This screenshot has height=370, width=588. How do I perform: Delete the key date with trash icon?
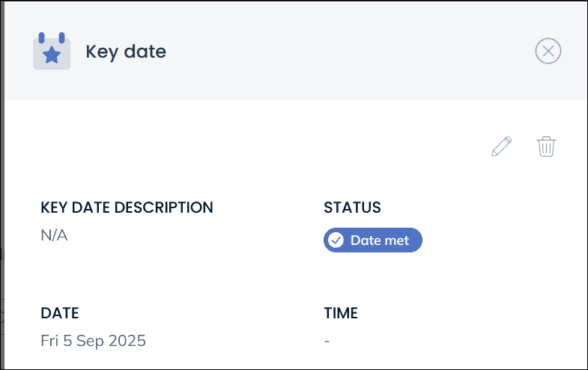pyautogui.click(x=546, y=146)
